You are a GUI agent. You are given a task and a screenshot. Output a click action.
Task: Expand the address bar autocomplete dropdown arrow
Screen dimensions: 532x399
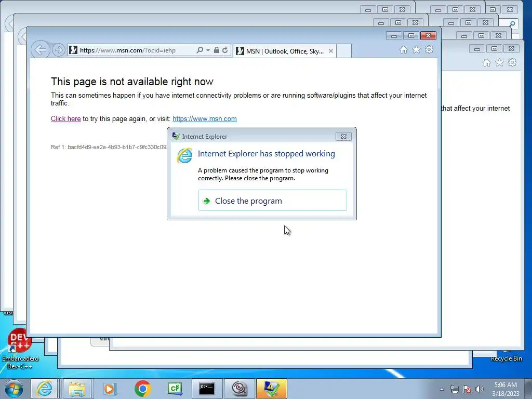pos(208,50)
